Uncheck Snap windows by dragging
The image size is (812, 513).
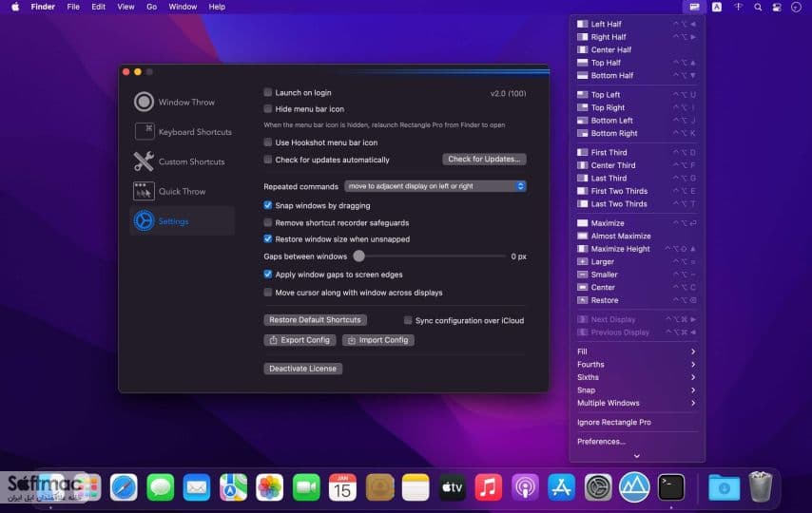coord(268,205)
